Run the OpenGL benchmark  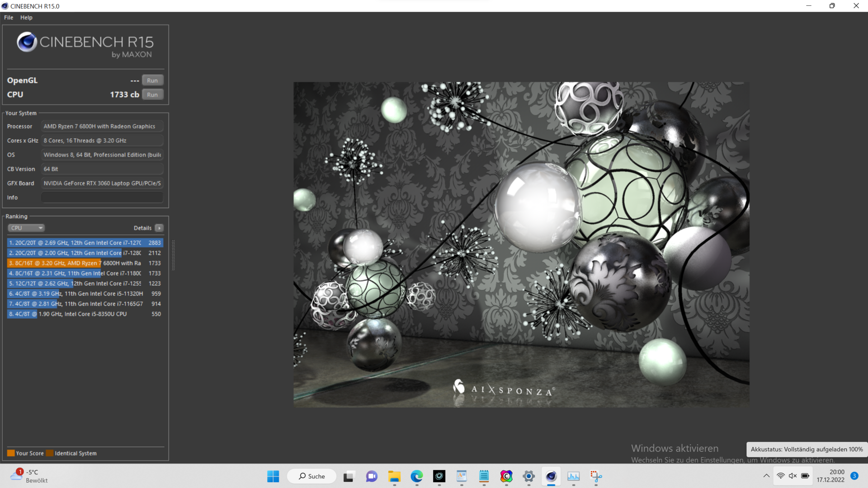152,80
